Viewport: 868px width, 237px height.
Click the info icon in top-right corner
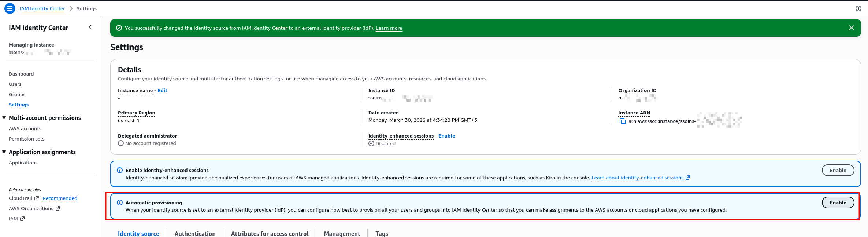pyautogui.click(x=858, y=8)
